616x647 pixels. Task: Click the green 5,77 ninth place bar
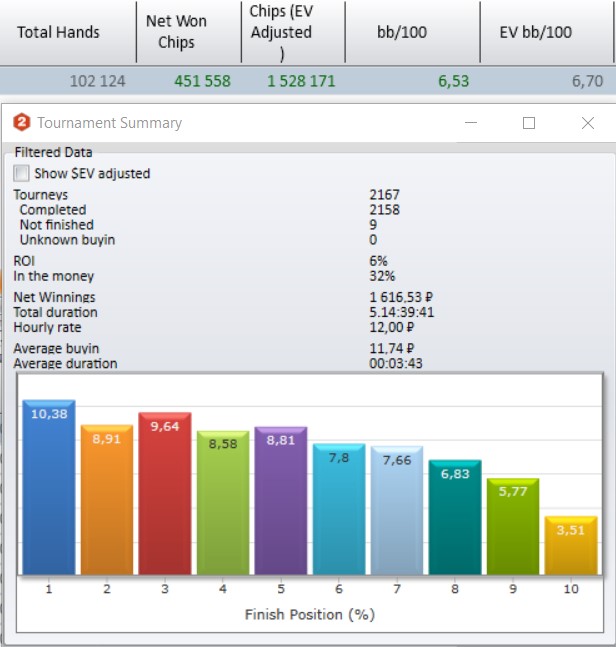point(513,526)
